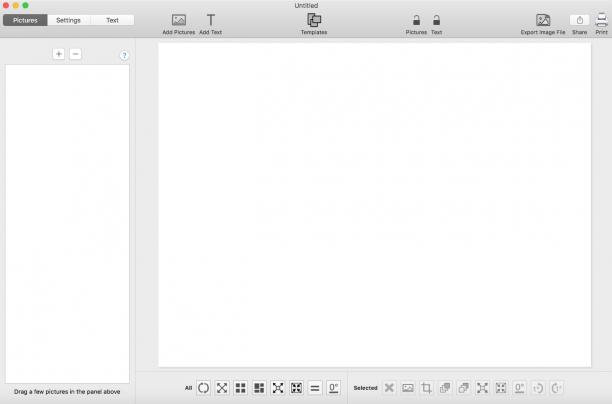Reset selected picture rotation to 0°

(x=519, y=388)
